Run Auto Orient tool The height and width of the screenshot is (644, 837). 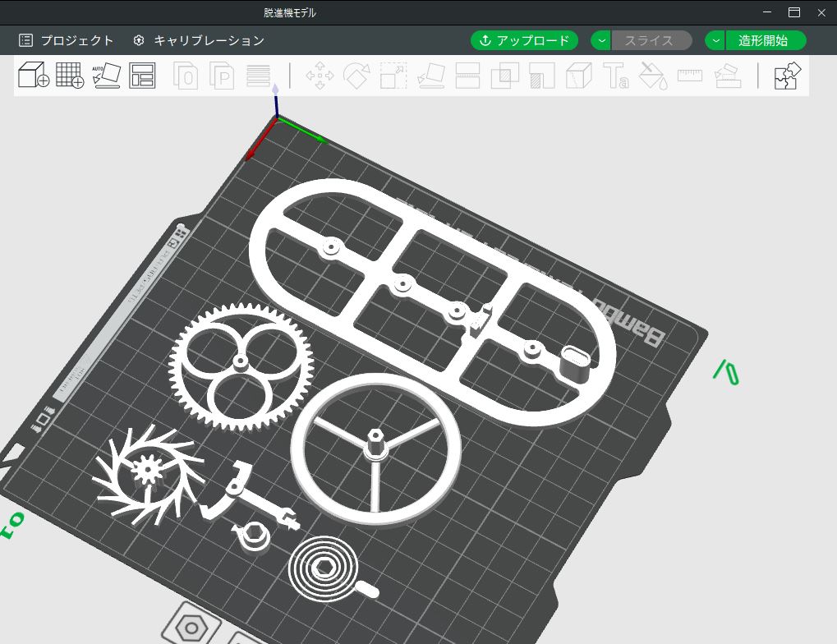pos(106,76)
